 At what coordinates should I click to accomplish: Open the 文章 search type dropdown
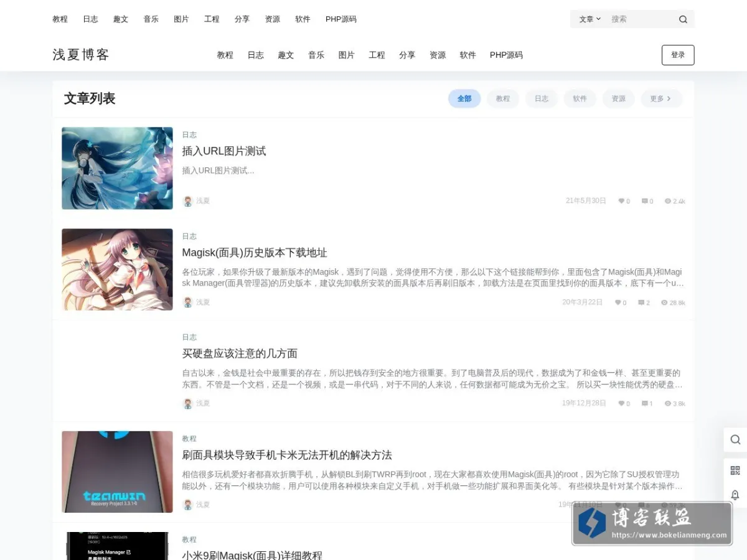pyautogui.click(x=590, y=19)
